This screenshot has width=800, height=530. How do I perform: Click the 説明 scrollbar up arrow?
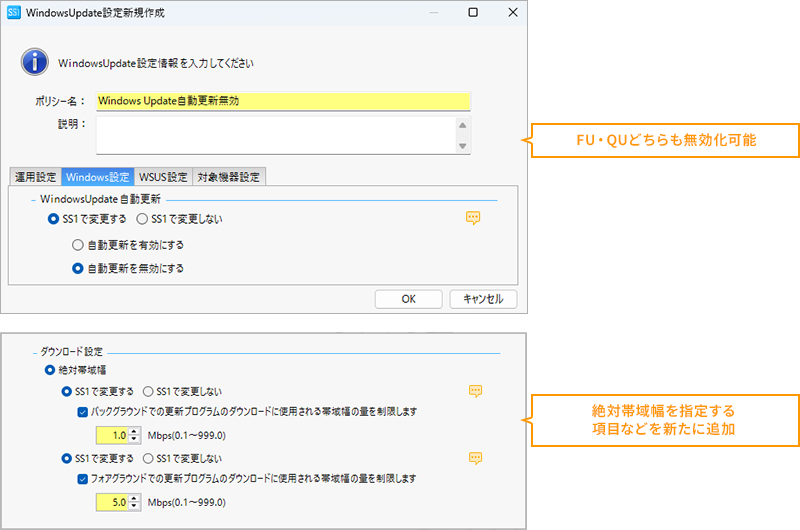click(463, 125)
